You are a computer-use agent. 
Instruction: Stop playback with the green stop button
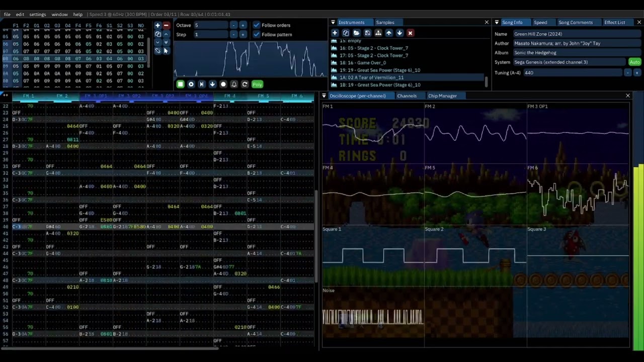click(x=180, y=84)
